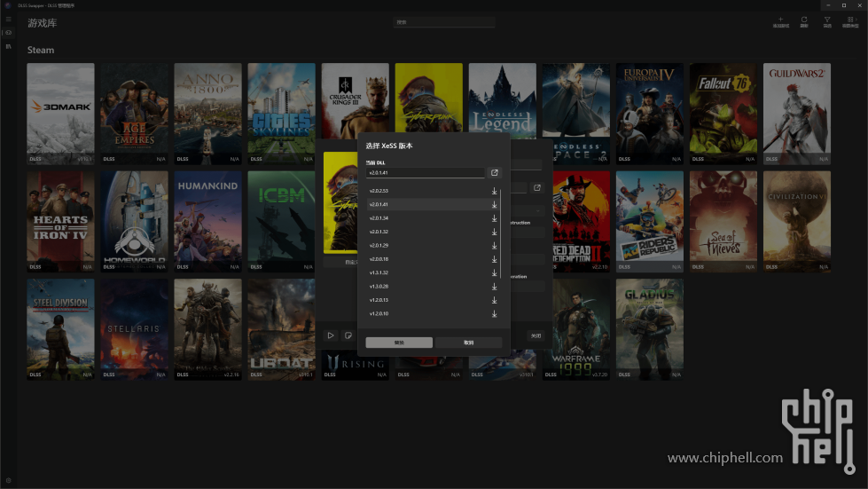This screenshot has height=489, width=868.
Task: Select version v1.2.0.10 in list
Action: [433, 314]
